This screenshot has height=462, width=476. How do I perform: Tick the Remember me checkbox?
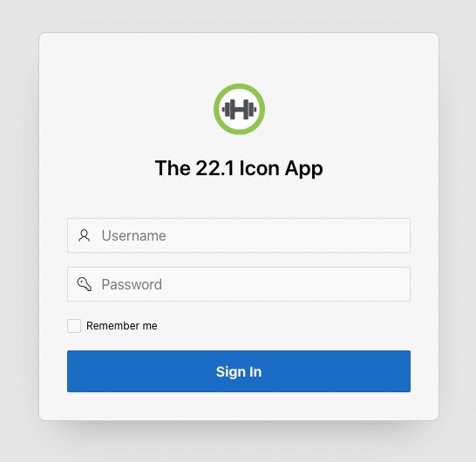[74, 326]
